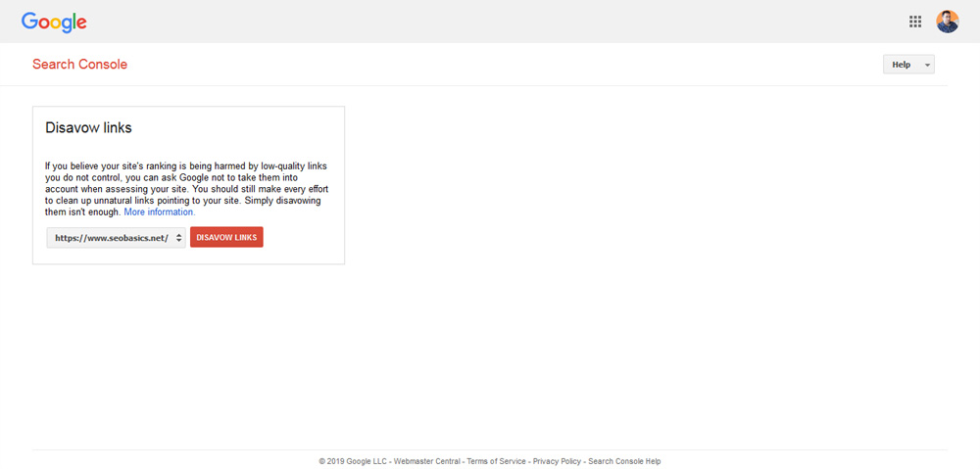980x469 pixels.
Task: Open the Terms of Service footer link
Action: pos(496,461)
